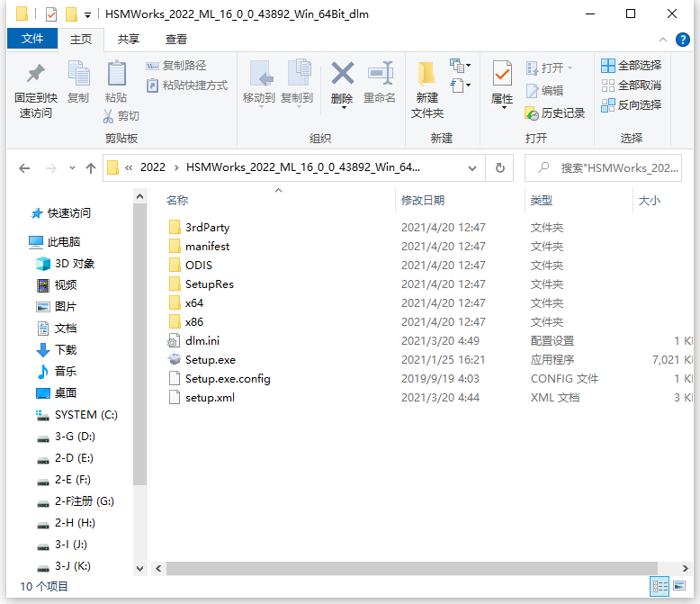The image size is (700, 604).
Task: Click the Pin to Quick Access icon
Action: point(36,74)
